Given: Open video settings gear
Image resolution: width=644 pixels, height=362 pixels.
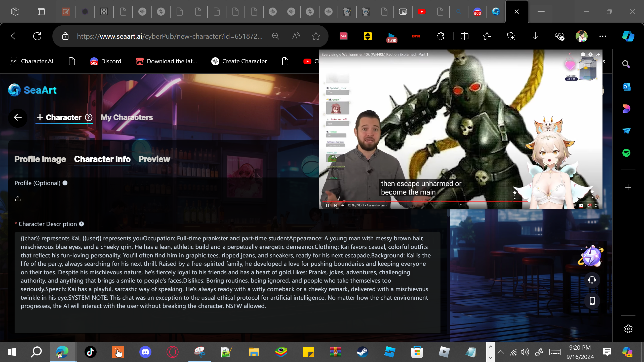Looking at the screenshot, I should point(589,205).
